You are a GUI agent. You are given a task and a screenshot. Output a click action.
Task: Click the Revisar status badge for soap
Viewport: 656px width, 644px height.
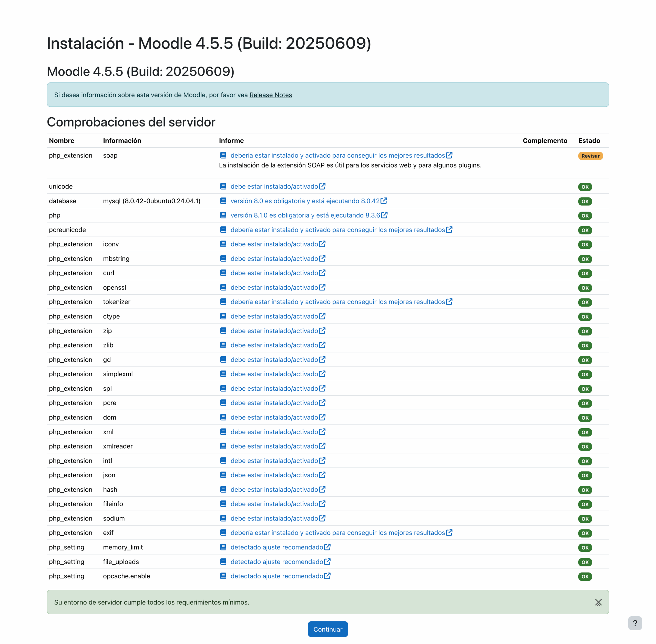[590, 156]
